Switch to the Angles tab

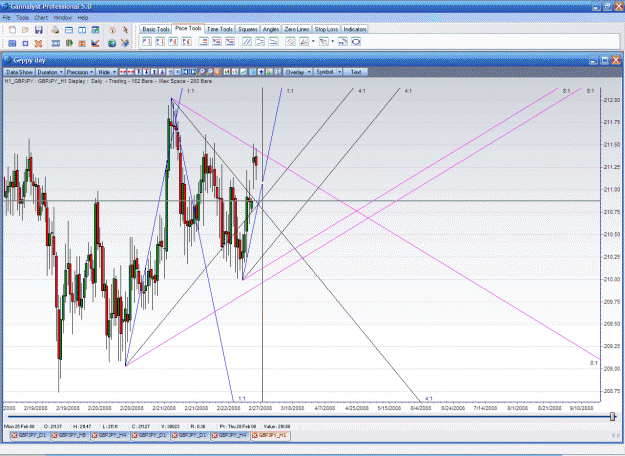(x=271, y=29)
